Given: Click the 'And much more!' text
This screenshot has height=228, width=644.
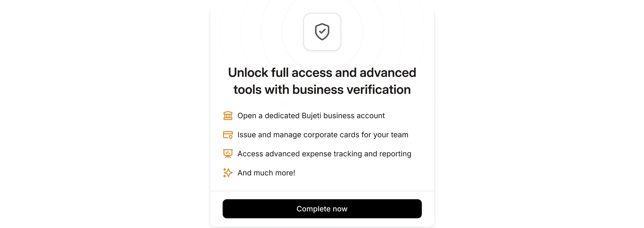Looking at the screenshot, I should click(266, 173).
